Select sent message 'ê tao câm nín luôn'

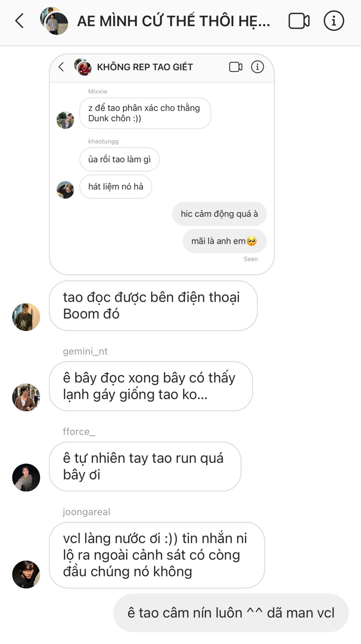[x=231, y=613]
